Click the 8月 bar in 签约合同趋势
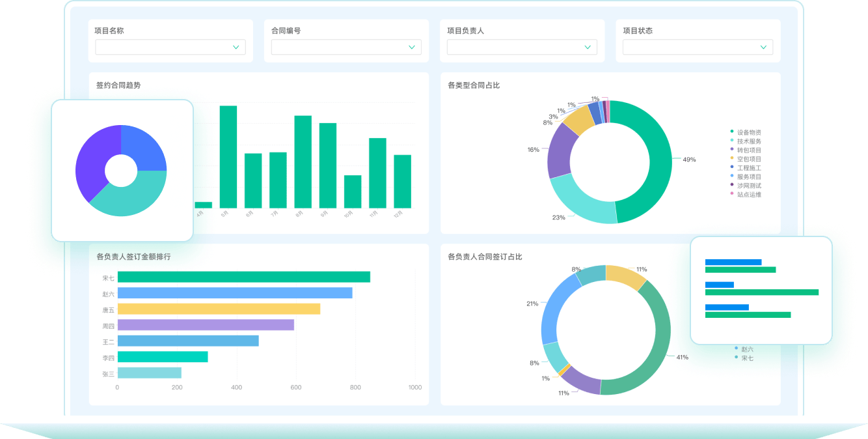This screenshot has width=868, height=439. pos(303,162)
